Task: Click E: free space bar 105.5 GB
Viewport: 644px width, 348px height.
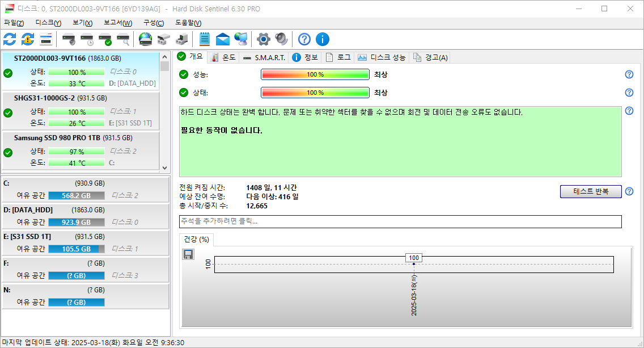Action: click(x=77, y=249)
